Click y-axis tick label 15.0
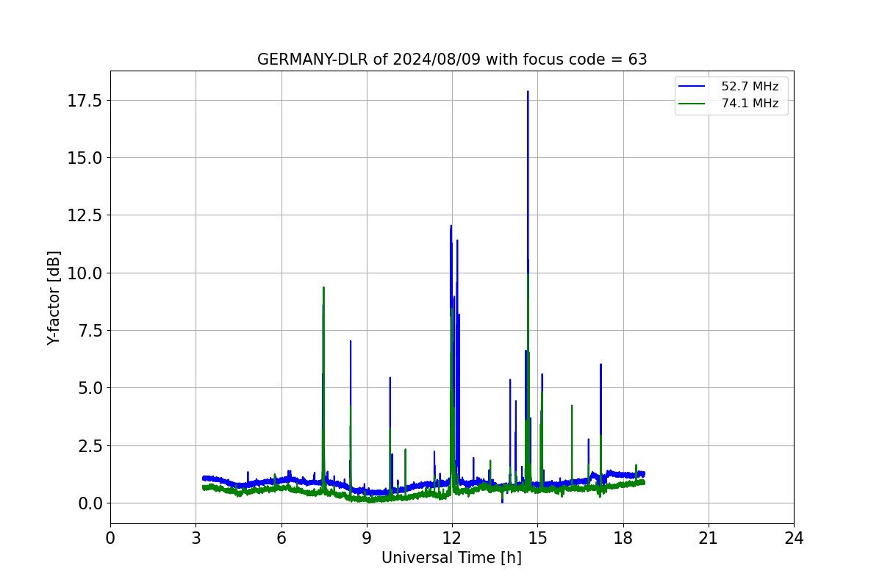Image resolution: width=882 pixels, height=588 pixels. click(85, 158)
